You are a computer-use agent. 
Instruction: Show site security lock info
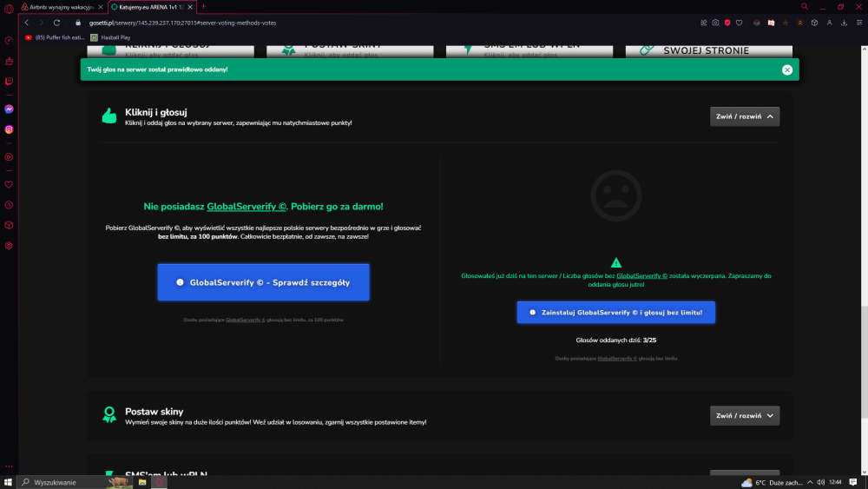click(x=78, y=23)
